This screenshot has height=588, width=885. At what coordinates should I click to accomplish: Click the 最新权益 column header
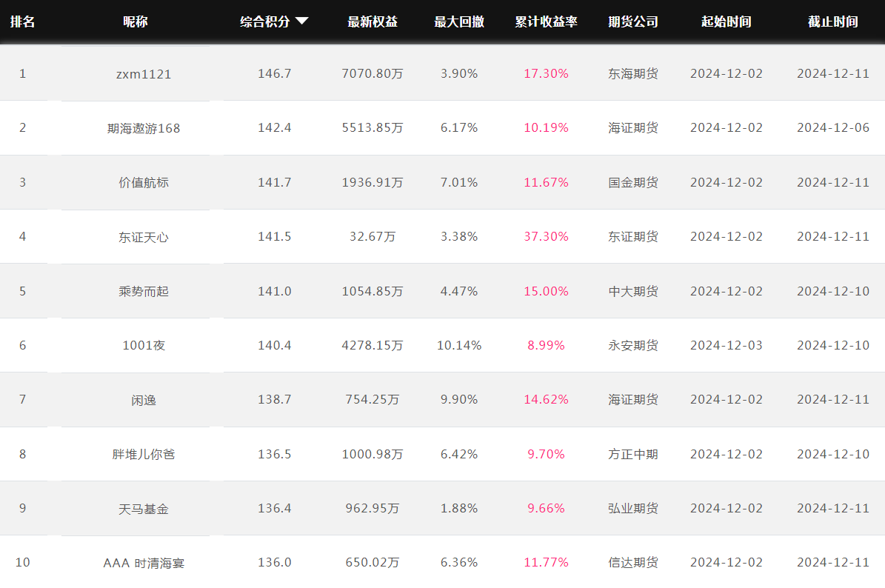tap(373, 21)
